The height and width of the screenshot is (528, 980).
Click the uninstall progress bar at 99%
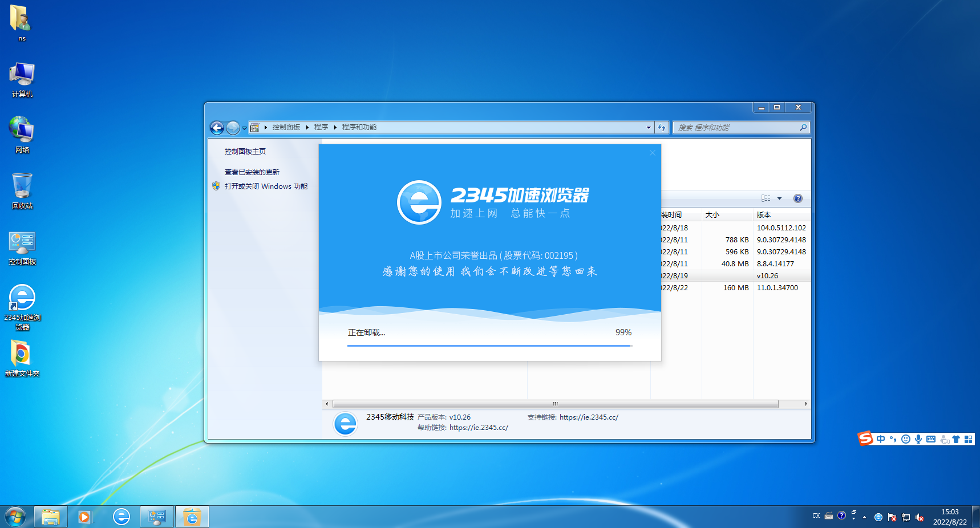point(490,346)
